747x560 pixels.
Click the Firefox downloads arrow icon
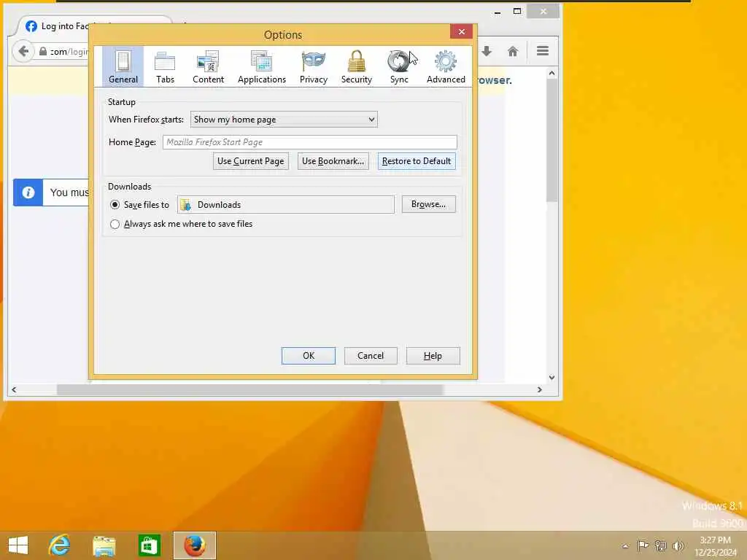[487, 51]
